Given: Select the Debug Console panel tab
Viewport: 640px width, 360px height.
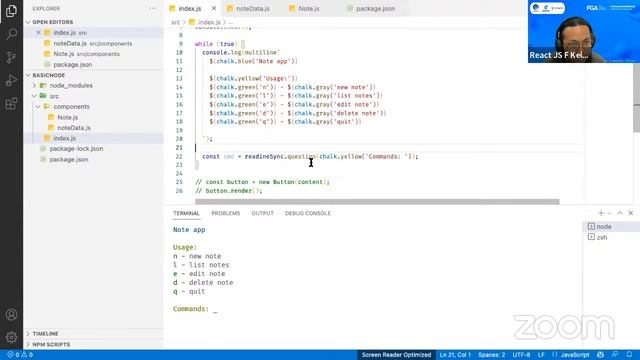Looking at the screenshot, I should pos(308,213).
